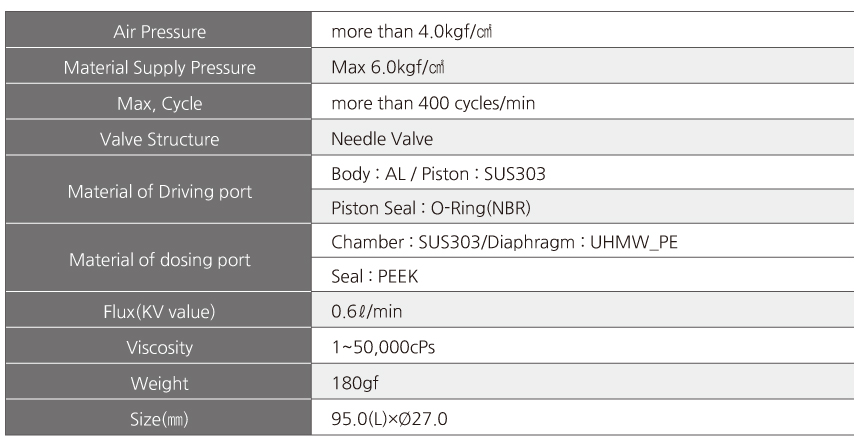Screen dimensions: 859x447
Task: Click the Valve Structure label
Action: click(159, 139)
